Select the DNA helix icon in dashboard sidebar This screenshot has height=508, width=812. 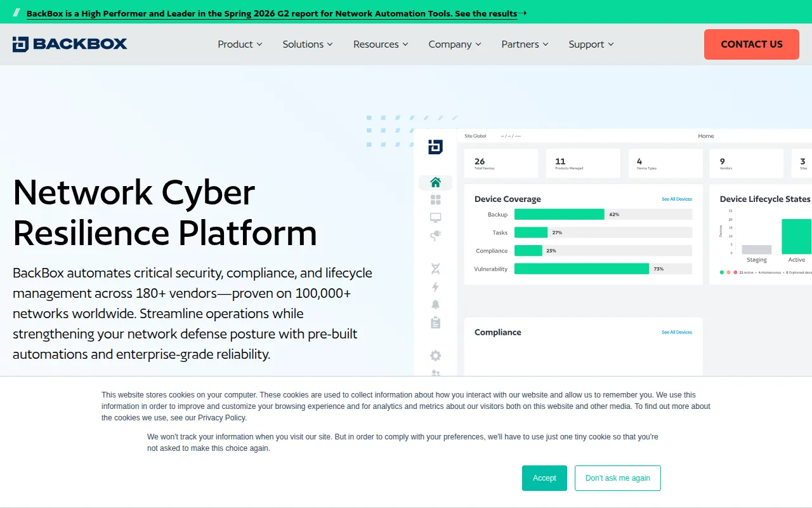pyautogui.click(x=435, y=269)
